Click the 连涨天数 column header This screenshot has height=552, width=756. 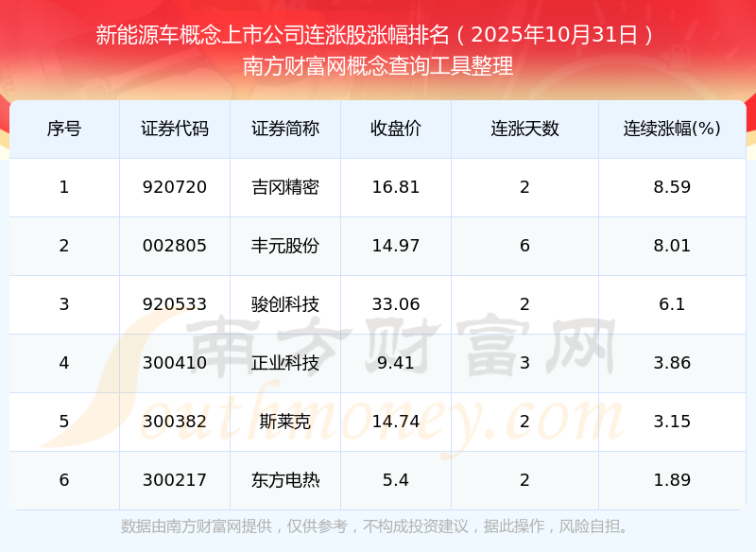coord(524,129)
